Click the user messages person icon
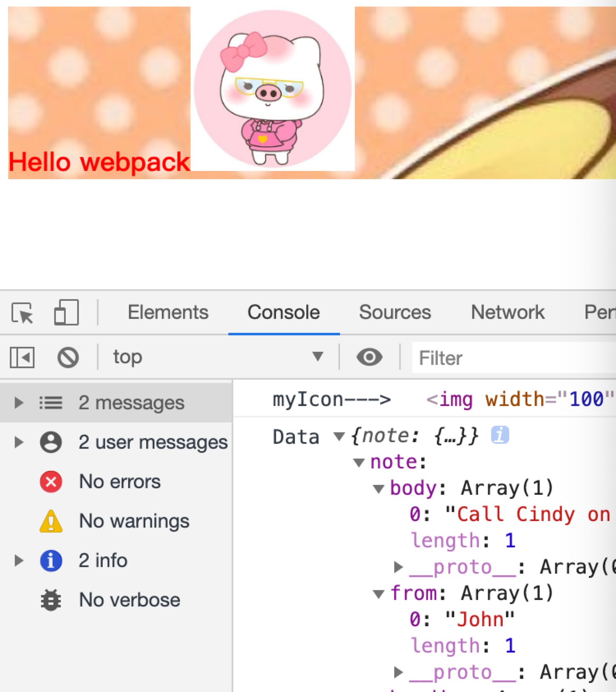 (51, 442)
